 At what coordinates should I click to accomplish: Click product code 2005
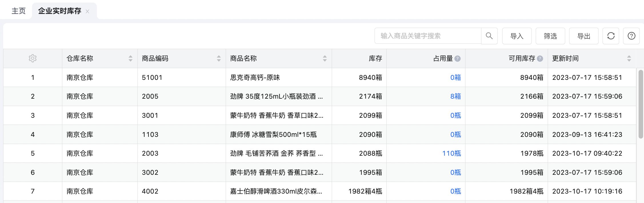150,96
